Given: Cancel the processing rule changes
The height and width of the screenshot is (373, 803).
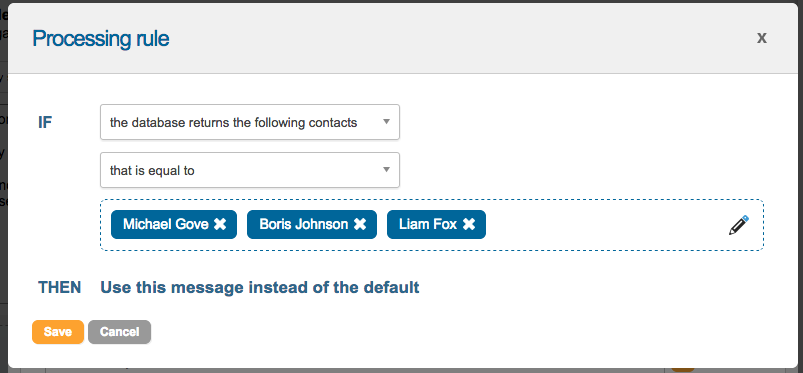Looking at the screenshot, I should point(119,332).
